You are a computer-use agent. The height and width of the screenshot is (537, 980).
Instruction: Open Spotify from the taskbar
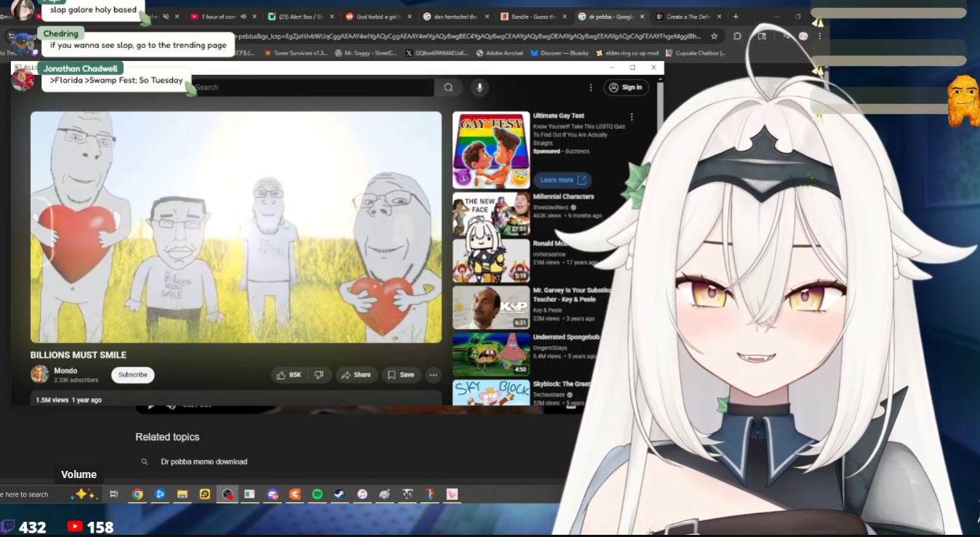point(317,494)
